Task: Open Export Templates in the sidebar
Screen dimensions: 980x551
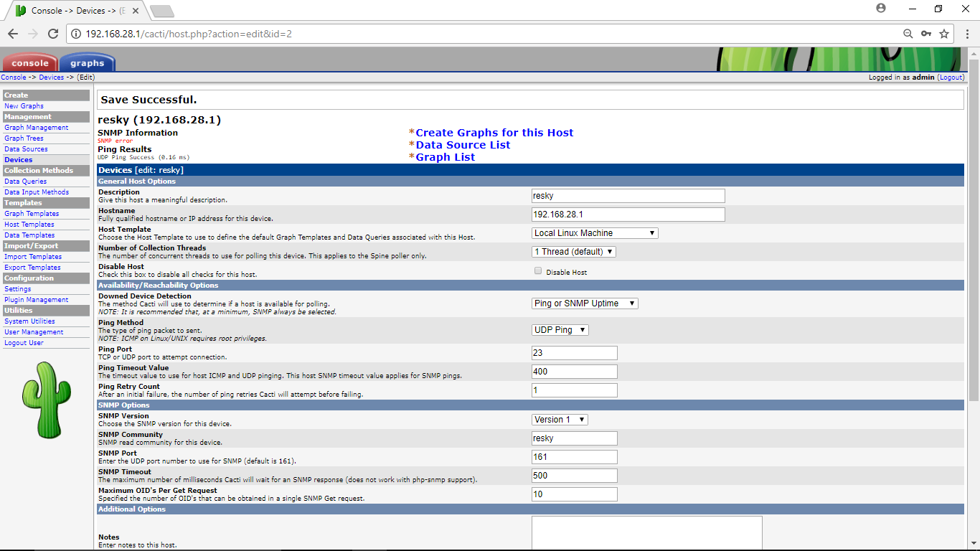Action: [33, 268]
